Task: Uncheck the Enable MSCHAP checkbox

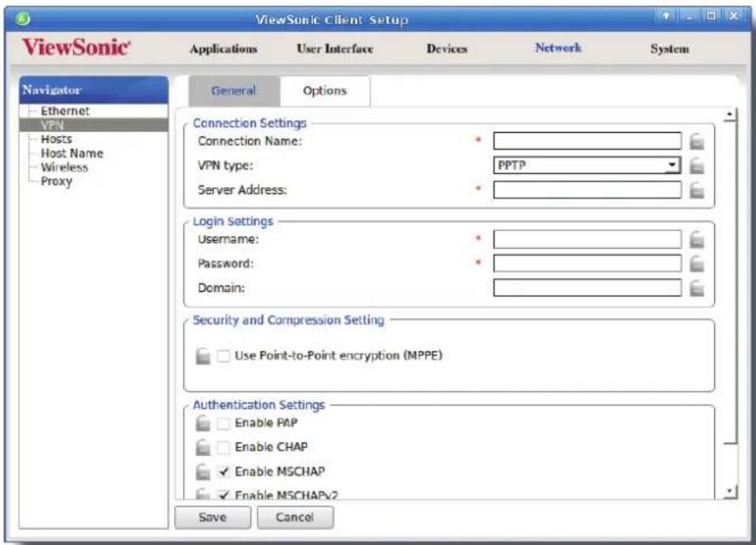Action: pos(223,471)
